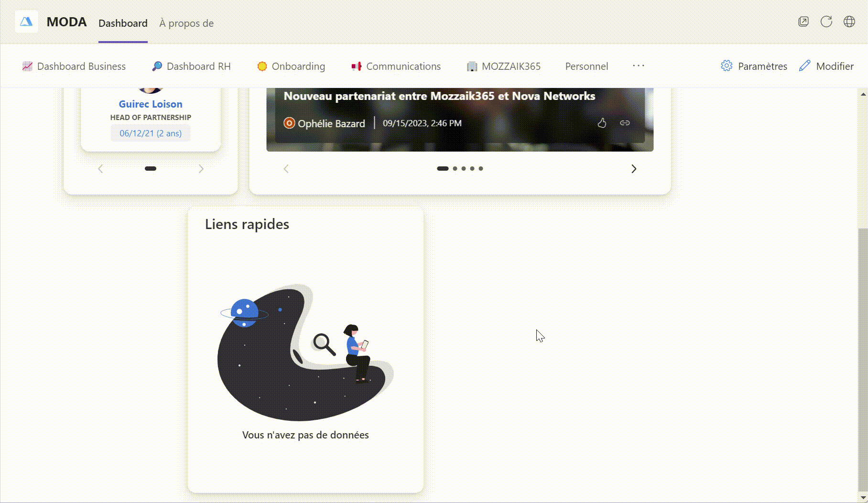Click the Onboarding sun icon
The height and width of the screenshot is (503, 868).
[262, 66]
